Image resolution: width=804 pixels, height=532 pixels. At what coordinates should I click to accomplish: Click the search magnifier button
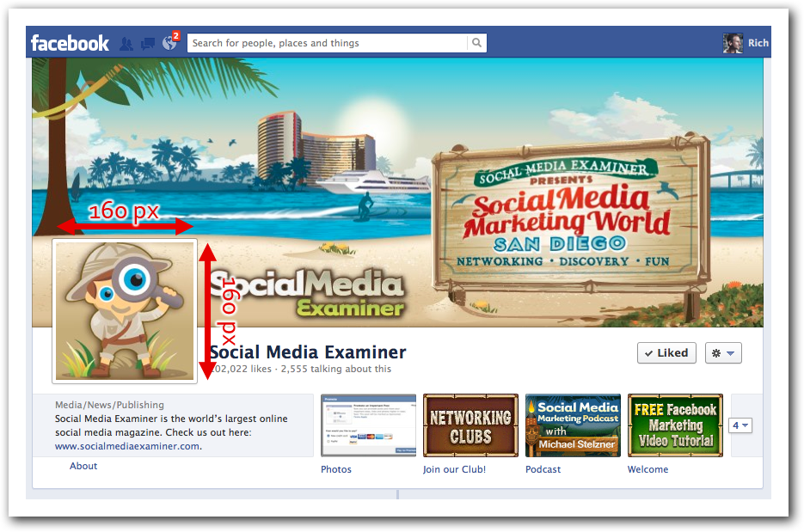[x=476, y=43]
